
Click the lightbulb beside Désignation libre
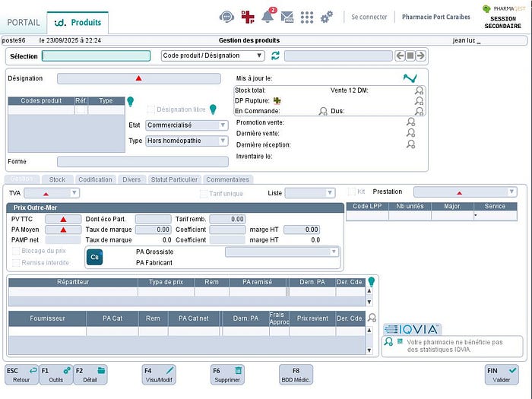[213, 109]
